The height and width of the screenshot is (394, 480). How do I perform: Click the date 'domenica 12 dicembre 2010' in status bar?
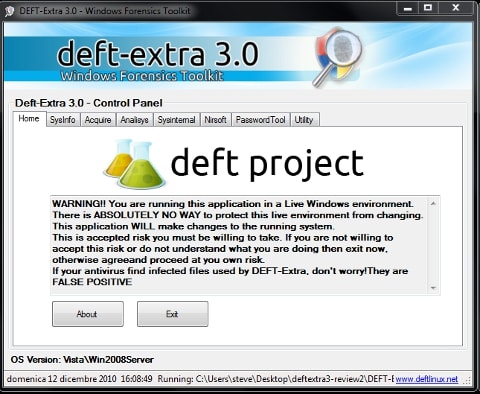coord(61,379)
